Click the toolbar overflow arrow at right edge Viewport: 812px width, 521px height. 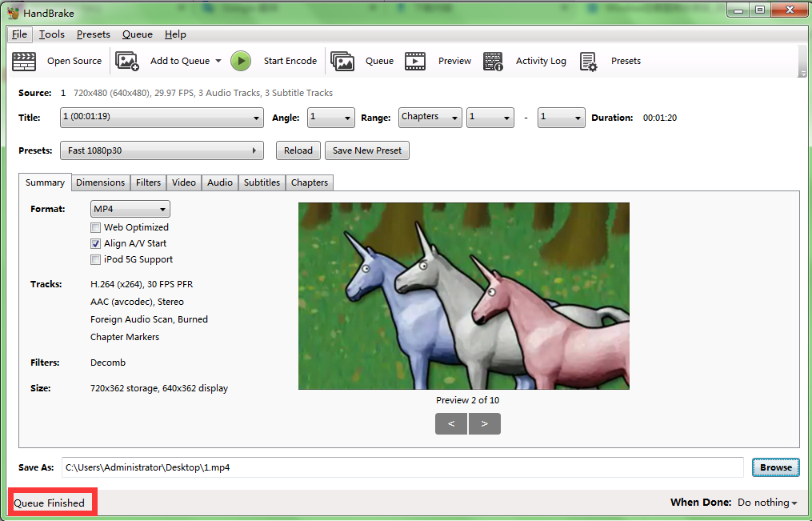point(802,74)
